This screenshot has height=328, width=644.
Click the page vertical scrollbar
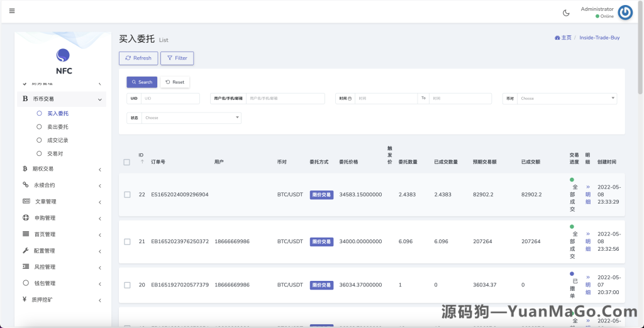click(641, 49)
